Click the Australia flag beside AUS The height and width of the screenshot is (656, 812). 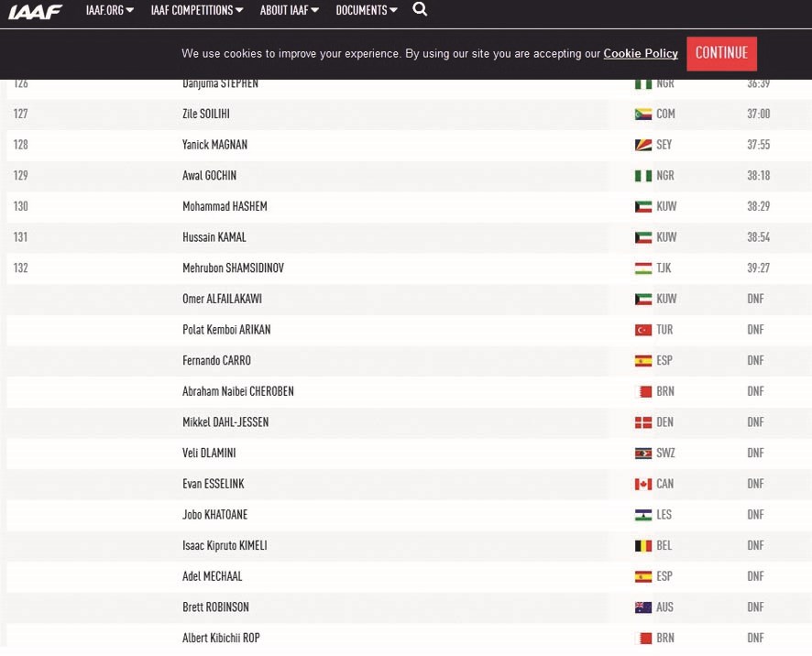[x=643, y=607]
